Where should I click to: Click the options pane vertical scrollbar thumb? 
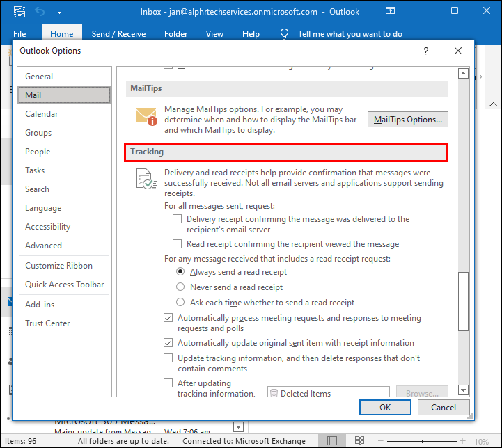coord(463,301)
